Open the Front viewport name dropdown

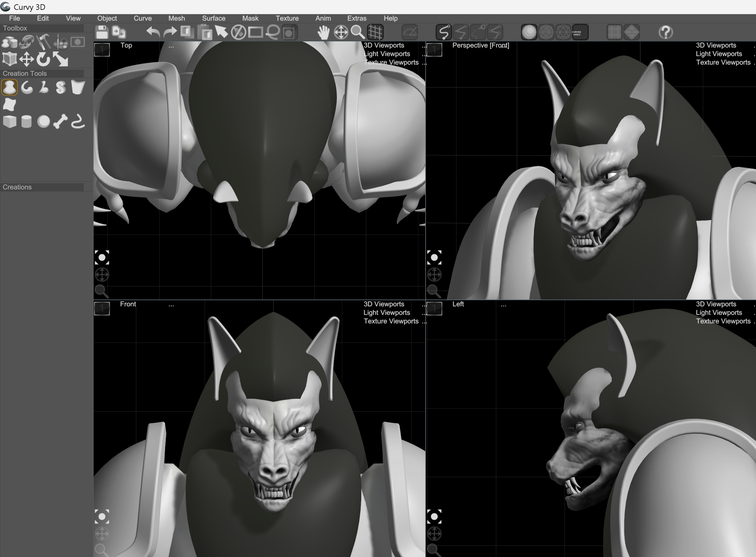click(x=128, y=304)
